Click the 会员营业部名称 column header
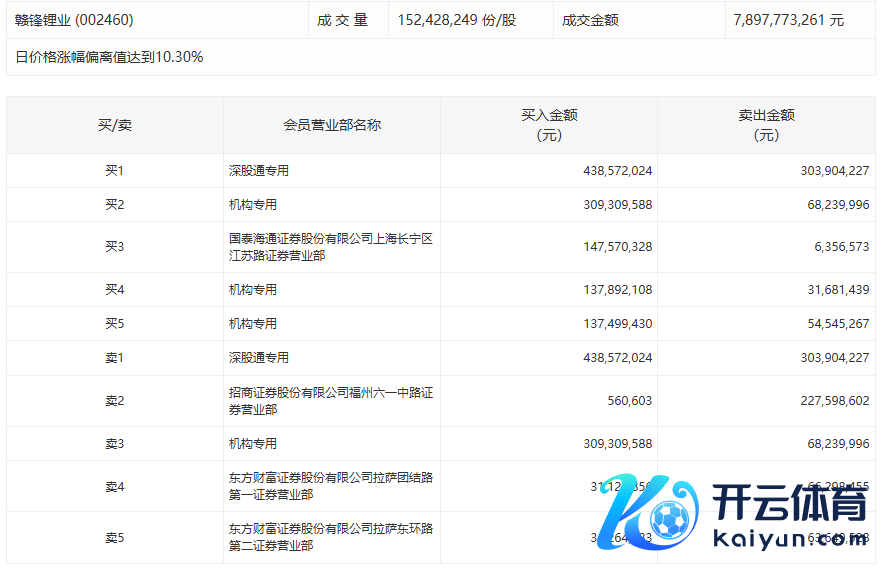Image resolution: width=882 pixels, height=572 pixels. [332, 125]
